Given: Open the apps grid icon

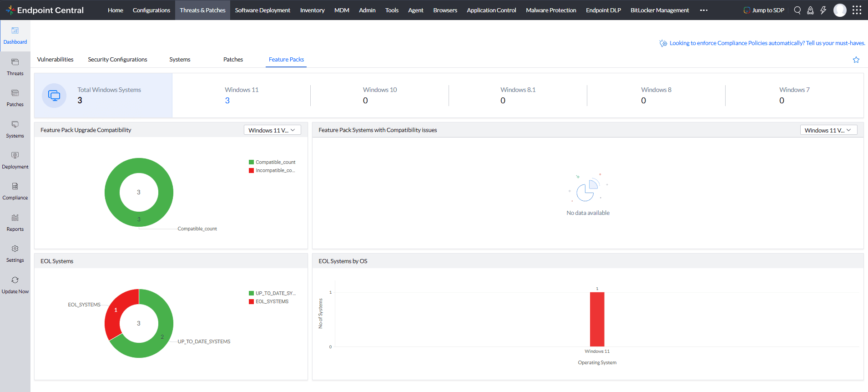Looking at the screenshot, I should coord(857,10).
